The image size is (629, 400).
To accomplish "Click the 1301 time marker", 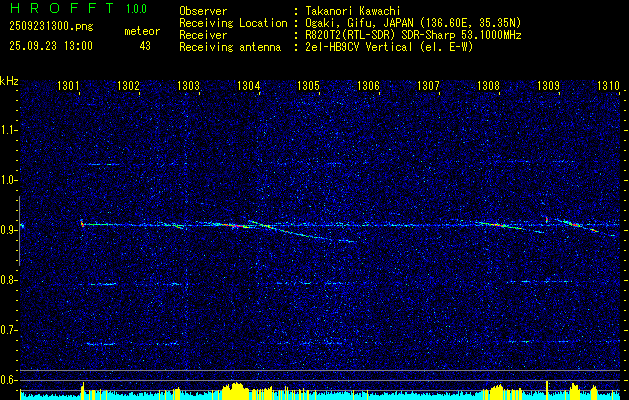I will tap(68, 85).
